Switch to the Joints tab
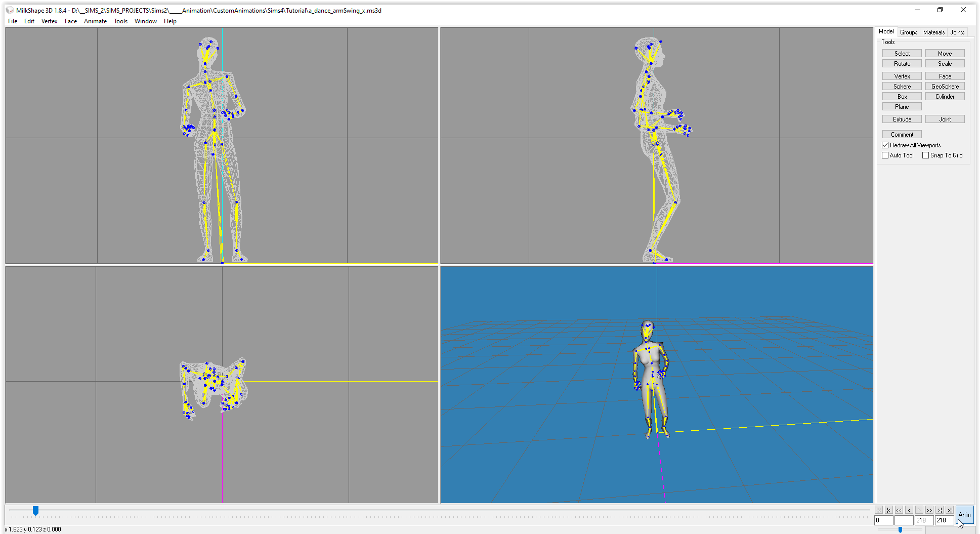980x534 pixels. [x=957, y=32]
